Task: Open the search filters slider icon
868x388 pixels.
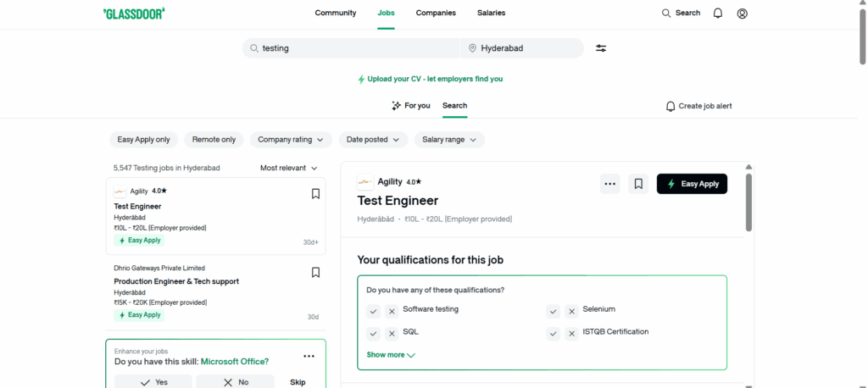Action: [601, 48]
